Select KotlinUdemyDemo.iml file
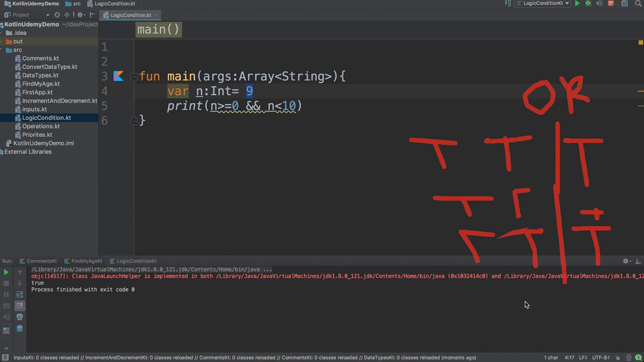Viewport: 644px width, 362px height. (43, 143)
